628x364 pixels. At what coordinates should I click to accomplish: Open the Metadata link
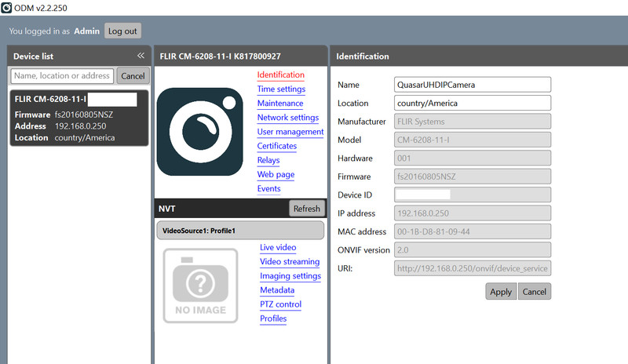[277, 290]
